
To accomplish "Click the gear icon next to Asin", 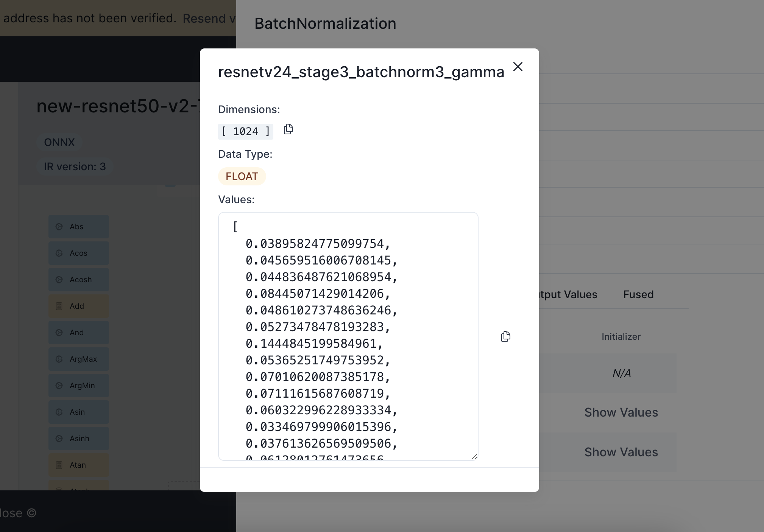I will [x=59, y=412].
